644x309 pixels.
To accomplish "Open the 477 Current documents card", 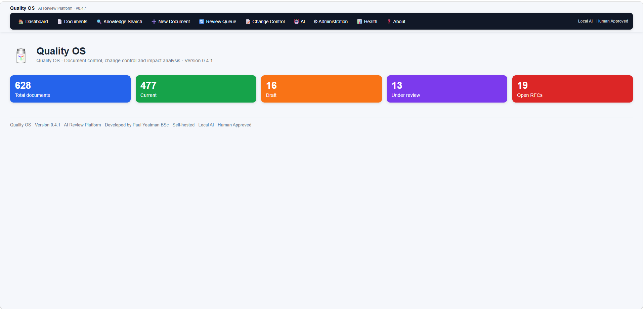I will (x=196, y=89).
